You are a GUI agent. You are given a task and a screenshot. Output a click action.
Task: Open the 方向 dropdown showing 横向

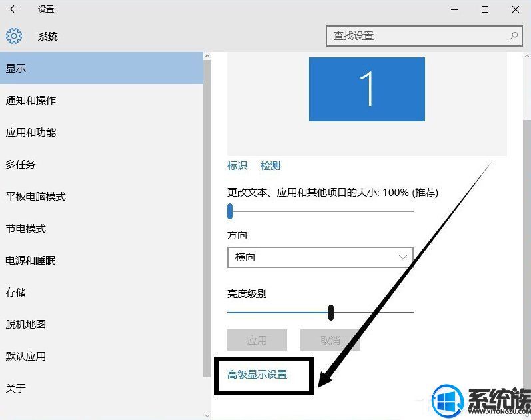(320, 257)
